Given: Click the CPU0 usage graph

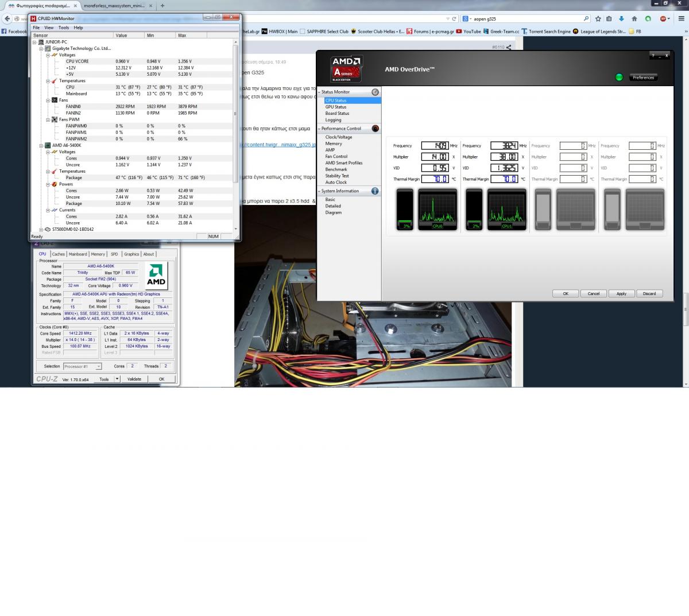Looking at the screenshot, I should 438,209.
